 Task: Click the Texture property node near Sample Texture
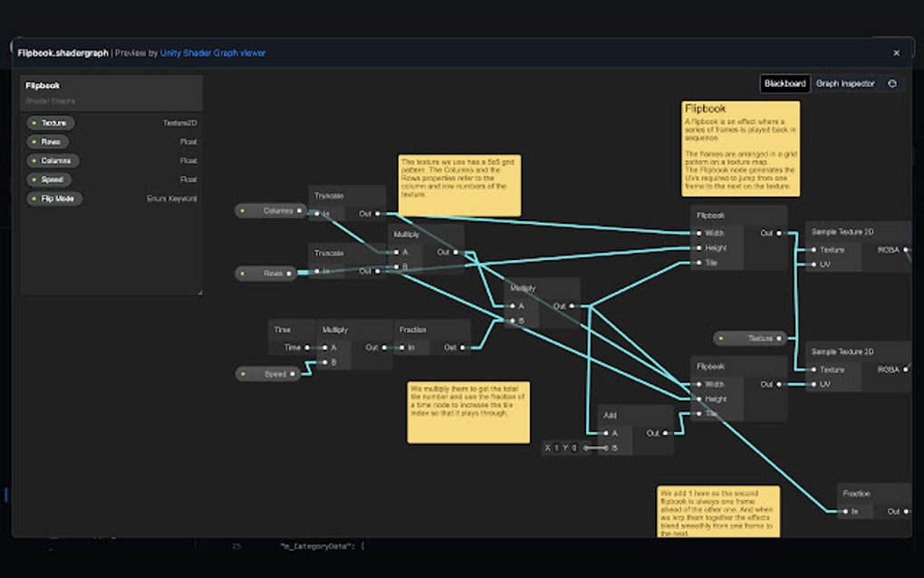tap(750, 338)
